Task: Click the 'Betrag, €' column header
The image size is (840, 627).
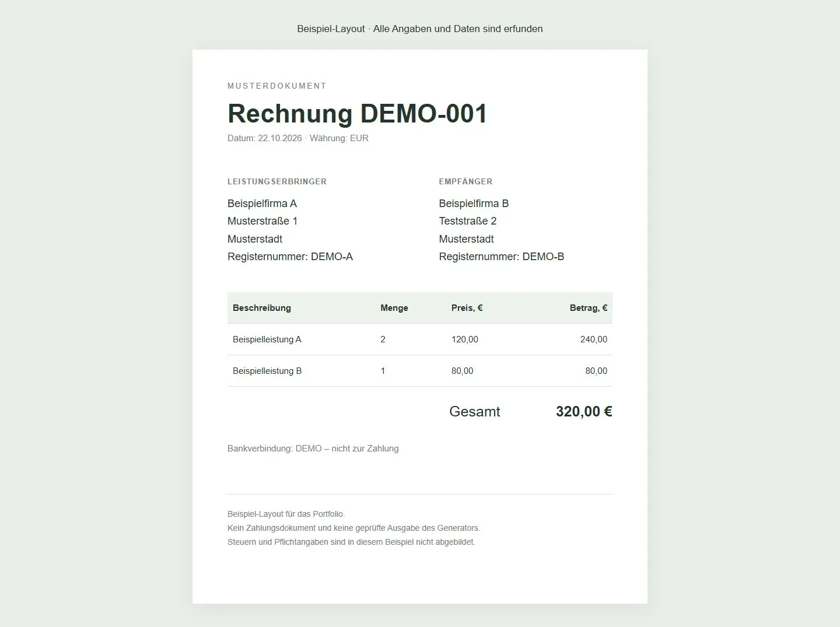Action: point(589,308)
